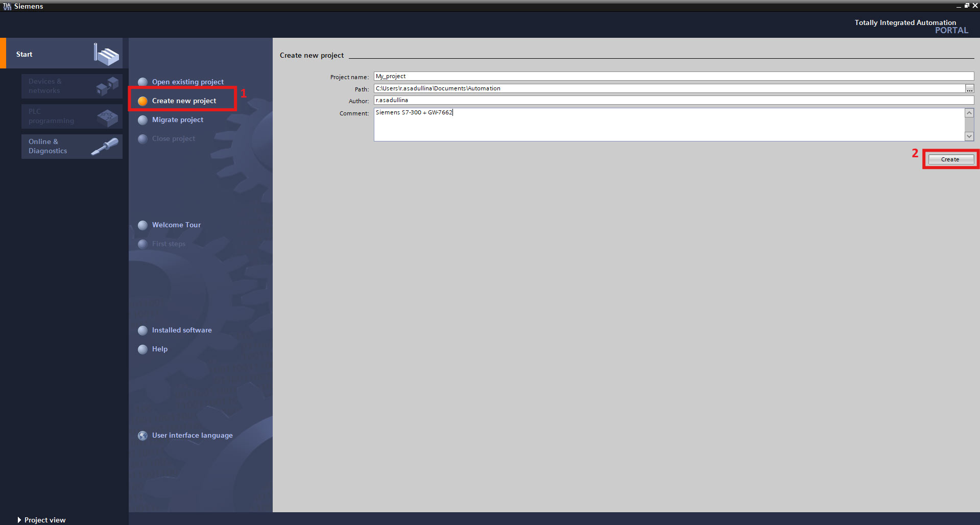Screen dimensions: 980x525
Task: Open the path browse ellipsis button
Action: point(969,89)
